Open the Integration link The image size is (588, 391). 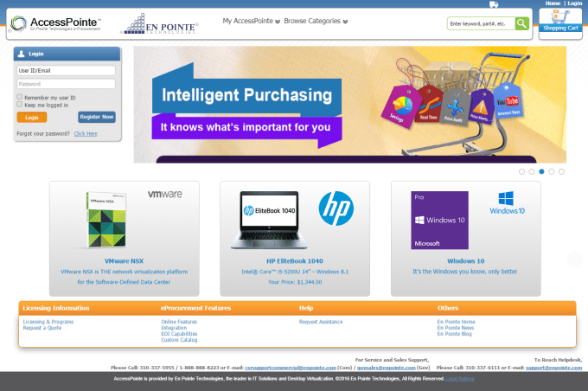click(x=174, y=328)
